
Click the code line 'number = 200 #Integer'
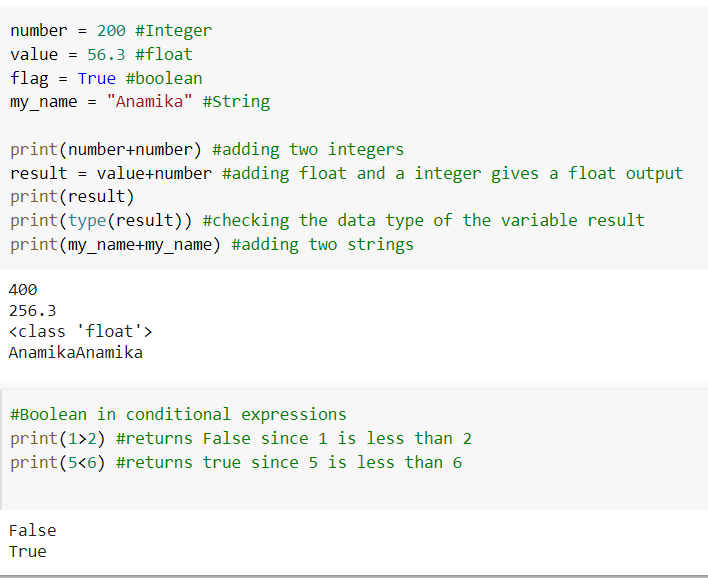[x=111, y=31]
